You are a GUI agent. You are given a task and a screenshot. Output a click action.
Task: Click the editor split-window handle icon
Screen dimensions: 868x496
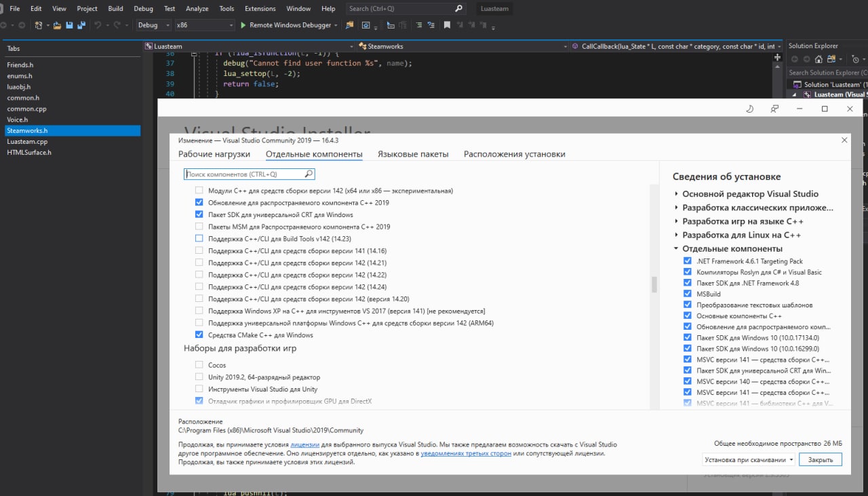(x=777, y=58)
